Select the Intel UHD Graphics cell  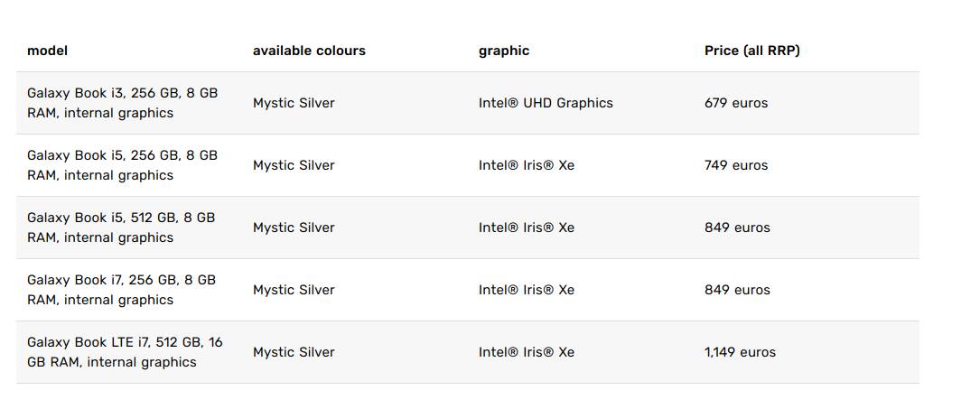(x=546, y=103)
